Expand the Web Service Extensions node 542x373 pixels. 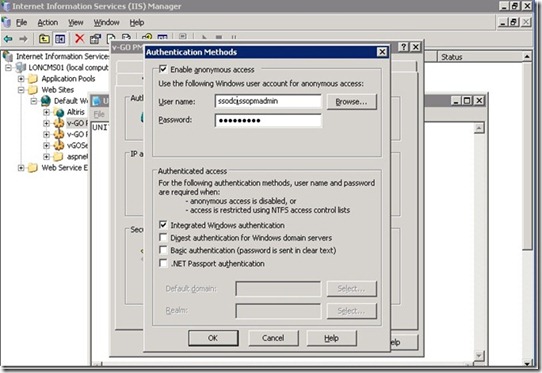(x=21, y=168)
